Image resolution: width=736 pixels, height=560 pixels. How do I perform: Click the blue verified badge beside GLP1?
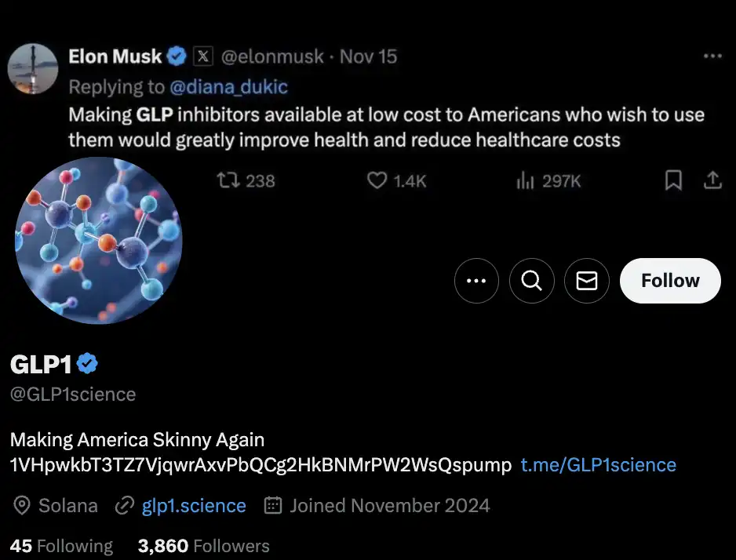coord(88,364)
